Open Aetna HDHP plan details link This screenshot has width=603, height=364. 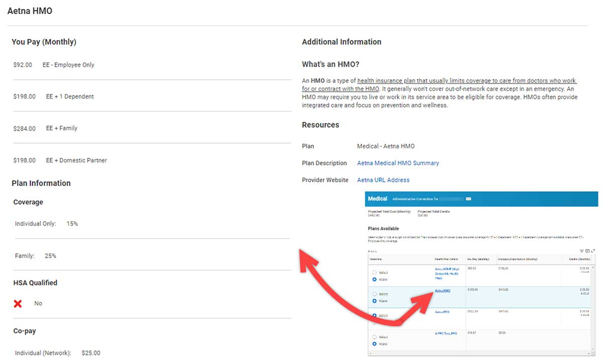click(447, 274)
